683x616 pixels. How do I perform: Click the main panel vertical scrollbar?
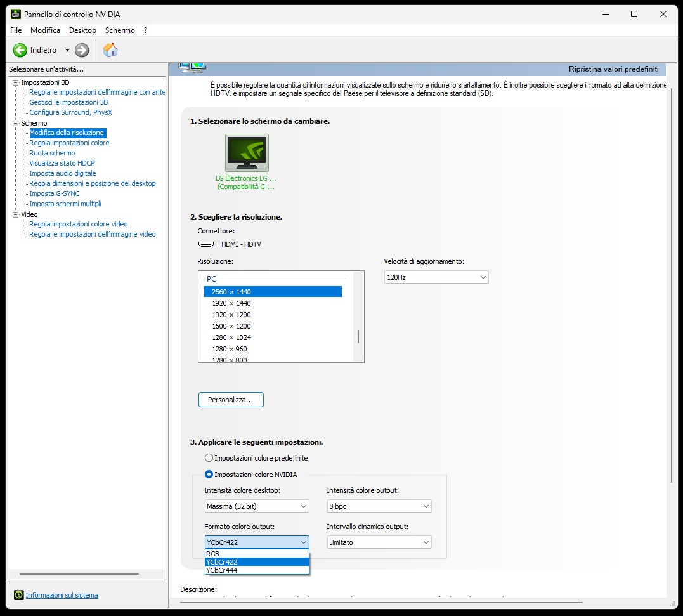tap(672, 286)
